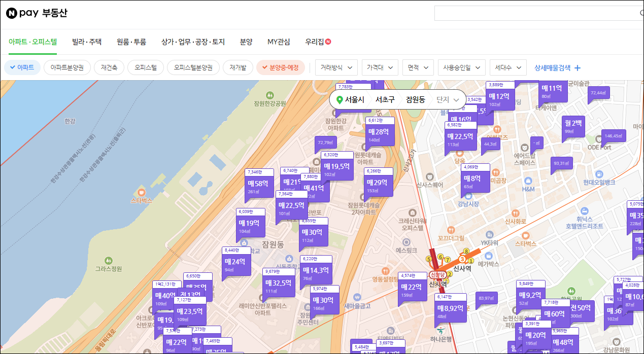
Task: Open the 매14.3억 76㎡ marker
Action: [317, 272]
